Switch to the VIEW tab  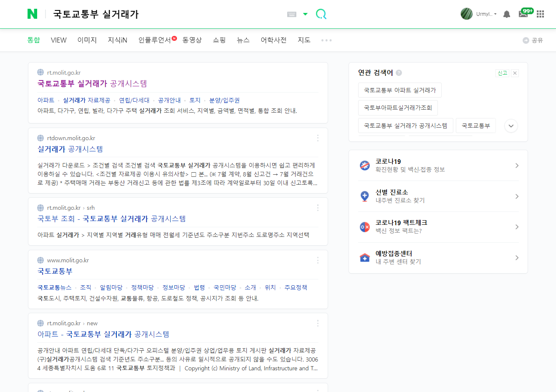59,40
